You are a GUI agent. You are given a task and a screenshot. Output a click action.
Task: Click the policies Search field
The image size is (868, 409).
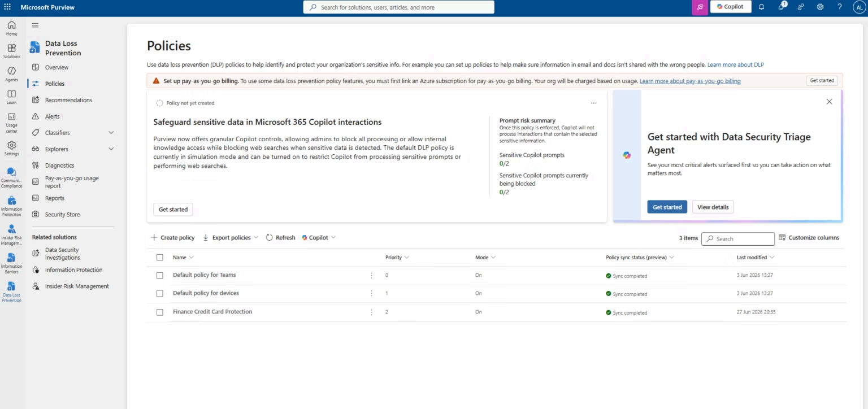(x=738, y=239)
